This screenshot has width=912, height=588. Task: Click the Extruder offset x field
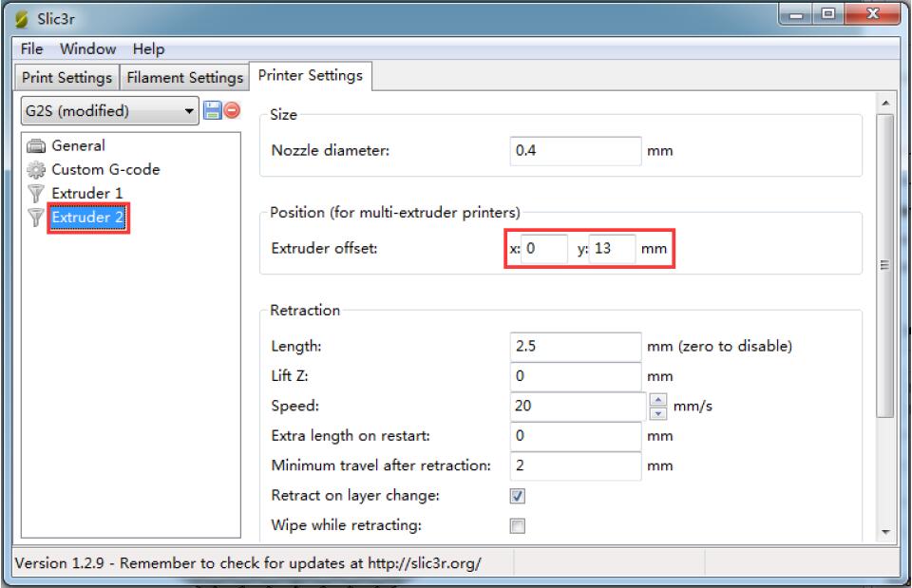[x=544, y=248]
